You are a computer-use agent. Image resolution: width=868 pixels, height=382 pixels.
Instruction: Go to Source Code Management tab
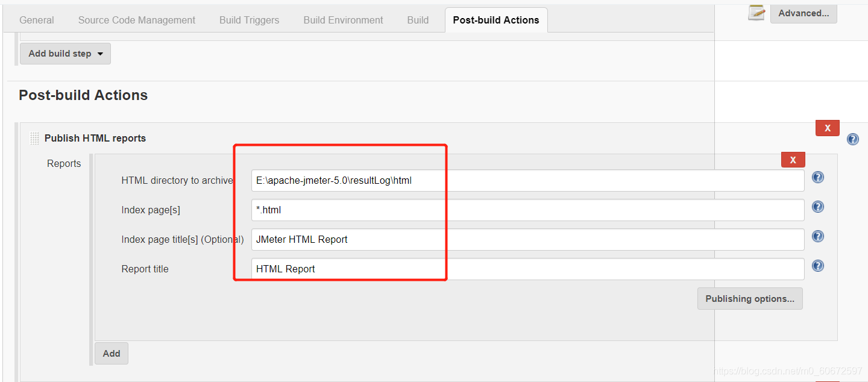137,20
